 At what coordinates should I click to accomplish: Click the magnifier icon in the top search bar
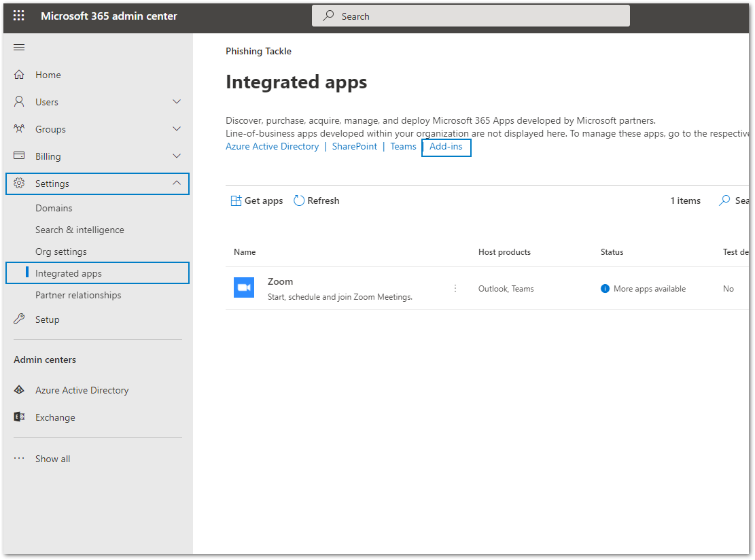(x=328, y=16)
